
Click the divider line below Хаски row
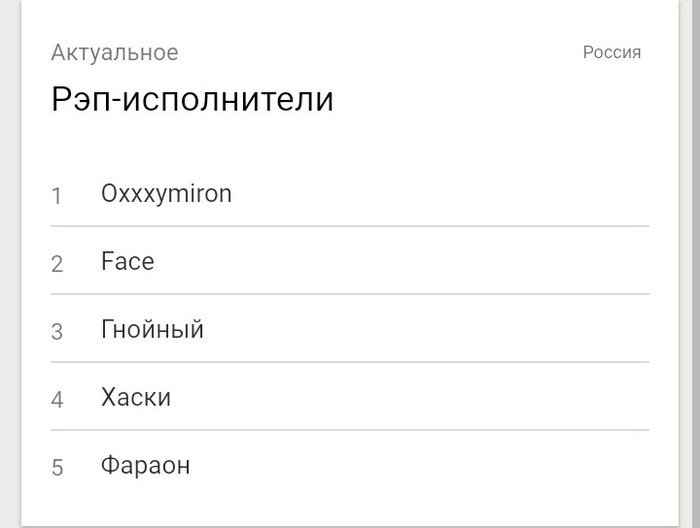[x=350, y=430]
